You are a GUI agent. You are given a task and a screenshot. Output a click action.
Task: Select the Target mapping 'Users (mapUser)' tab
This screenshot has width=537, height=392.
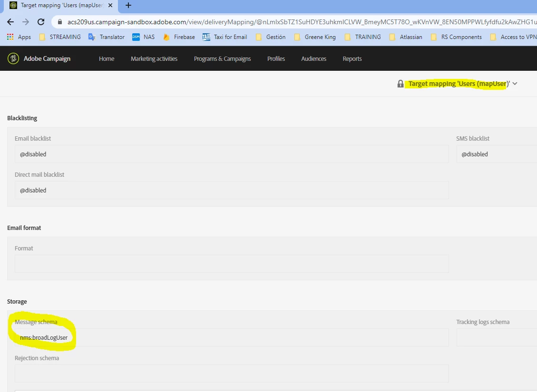coord(62,5)
